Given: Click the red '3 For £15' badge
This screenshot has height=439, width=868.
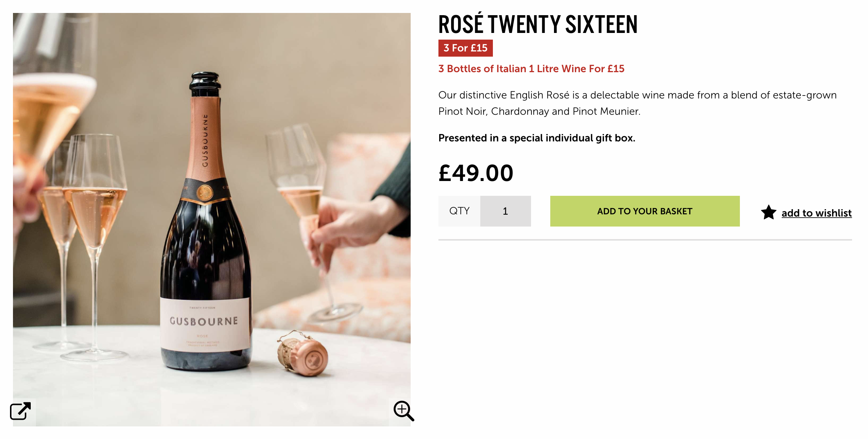Looking at the screenshot, I should coord(465,48).
